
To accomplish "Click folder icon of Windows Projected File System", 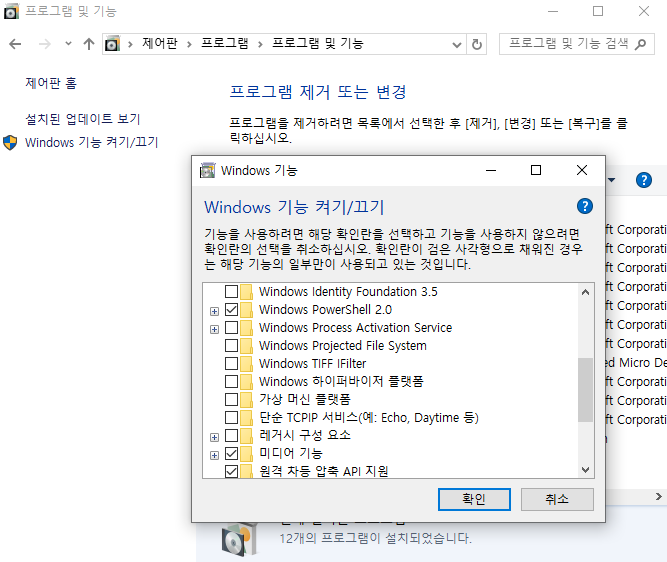I will 246,346.
